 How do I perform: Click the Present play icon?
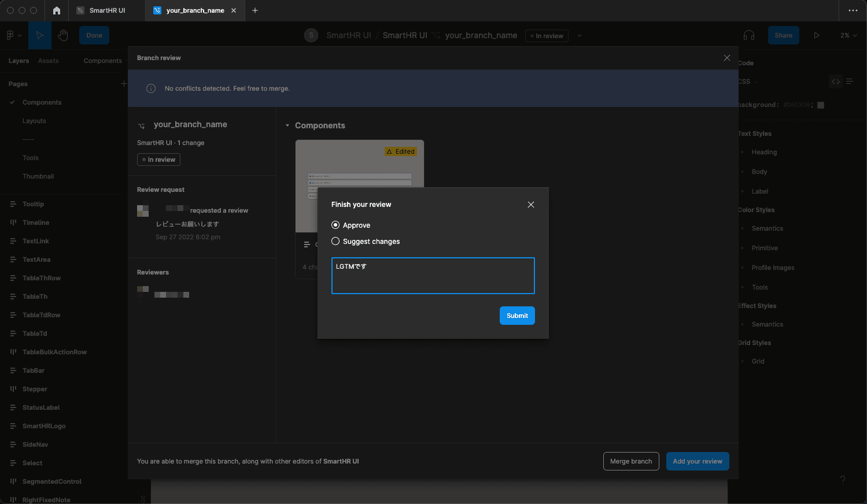817,35
